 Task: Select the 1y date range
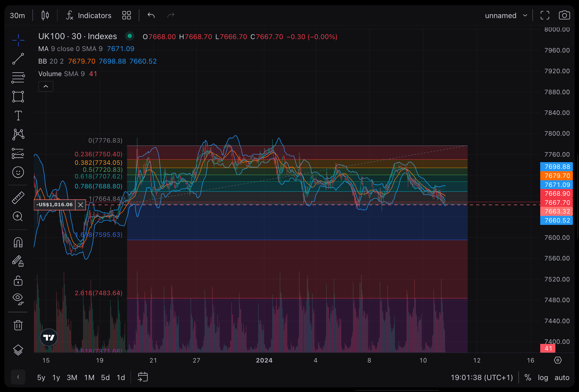coord(56,377)
